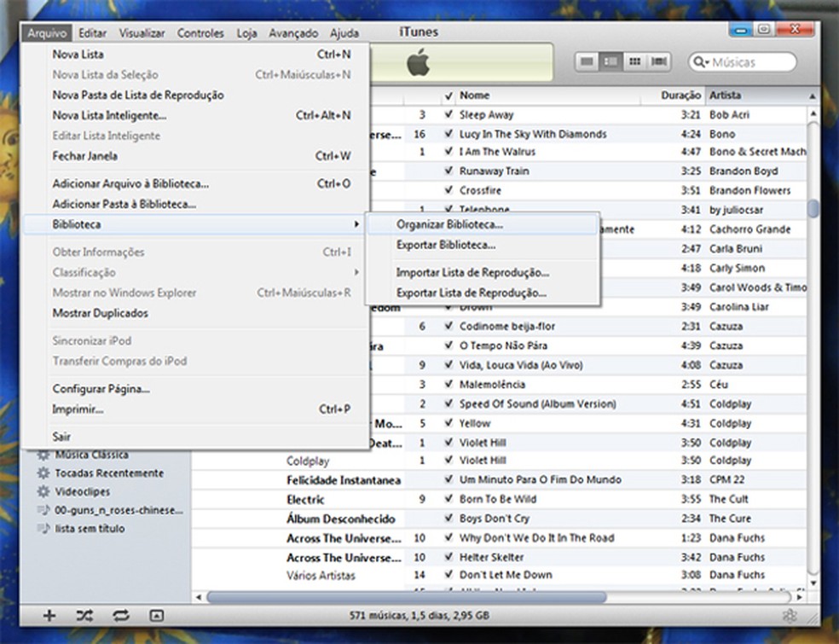Image resolution: width=839 pixels, height=644 pixels.
Task: Expand the Classificação submenu
Action: (x=357, y=272)
